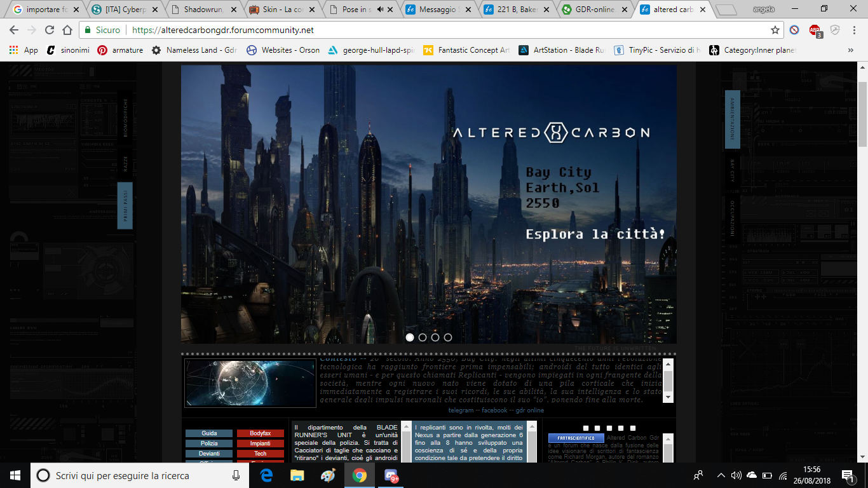Select the first slideshow dot
Viewport: 868px width, 488px height.
[x=410, y=337]
